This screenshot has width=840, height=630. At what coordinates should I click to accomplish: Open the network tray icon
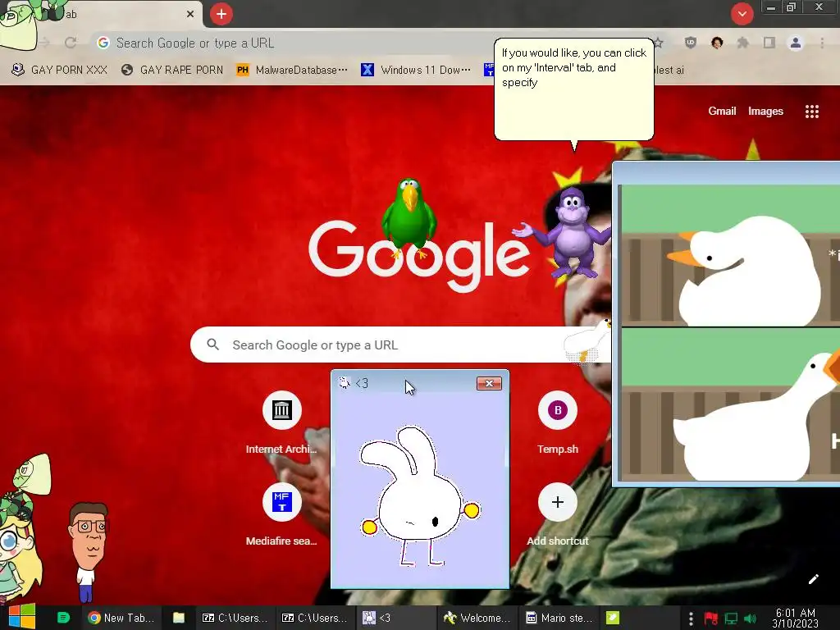[x=731, y=619]
